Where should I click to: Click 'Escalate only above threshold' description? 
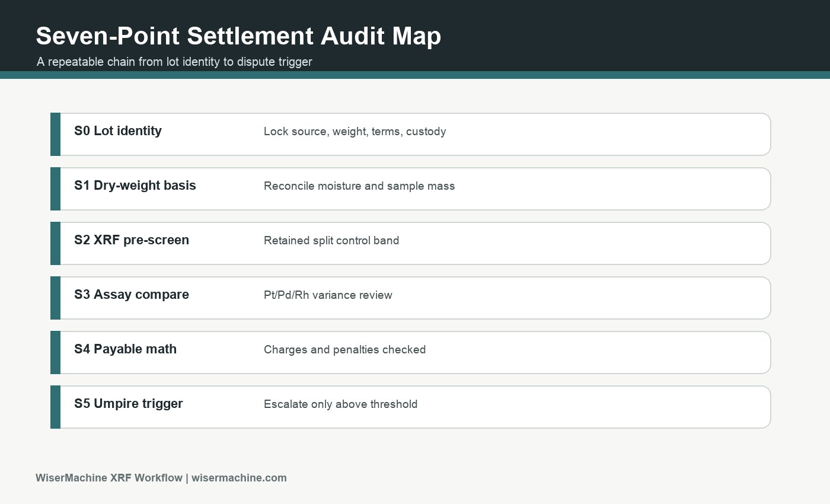click(x=340, y=404)
